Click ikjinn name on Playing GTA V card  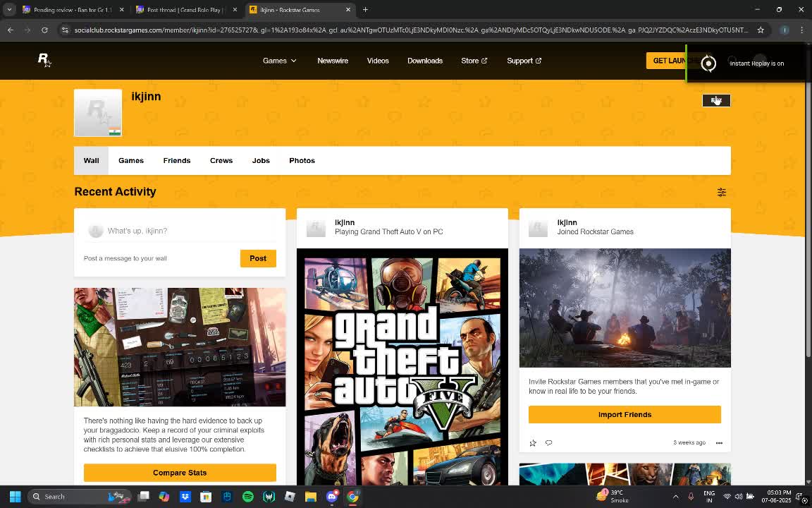click(345, 222)
